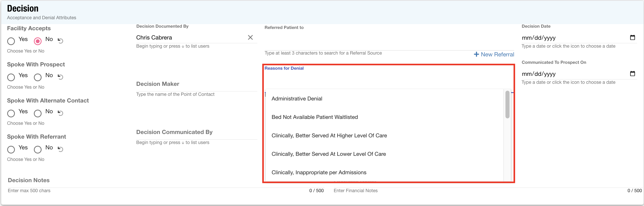Image resolution: width=644 pixels, height=206 pixels.
Task: Click the denial reasons list scrollbar
Action: coord(507,105)
